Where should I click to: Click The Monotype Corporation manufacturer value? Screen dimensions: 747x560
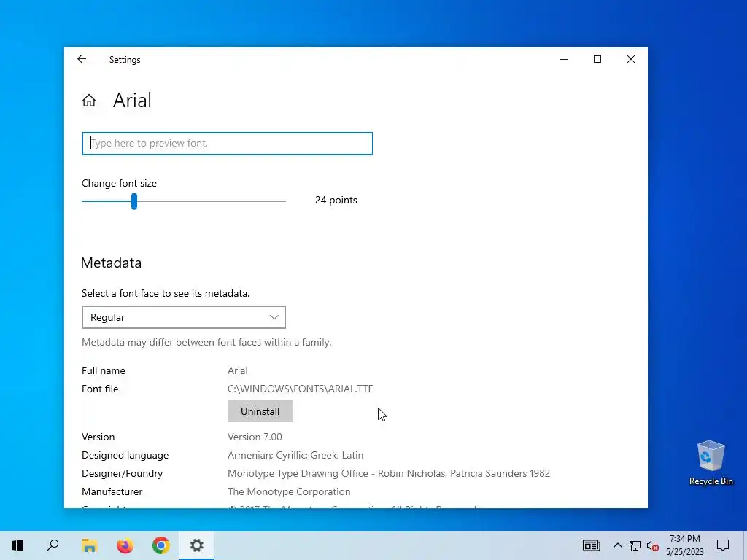289,491
